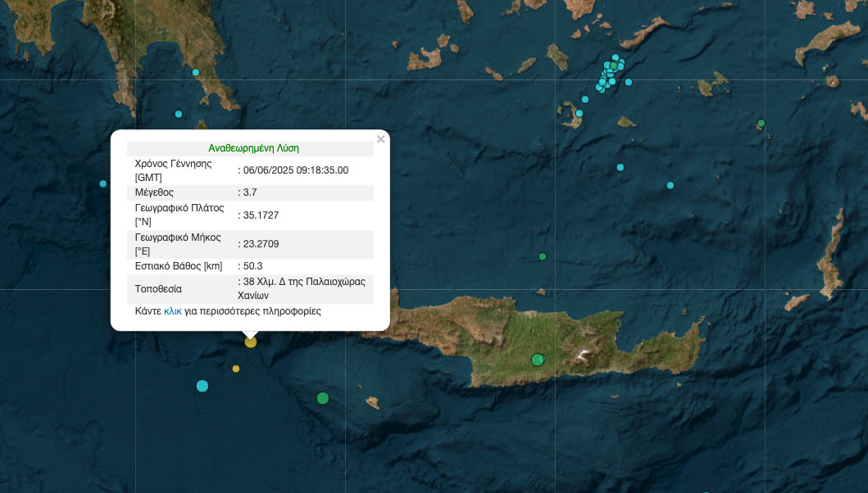Viewport: 868px width, 493px height.
Task: Close the earthquake info popup
Action: point(380,139)
